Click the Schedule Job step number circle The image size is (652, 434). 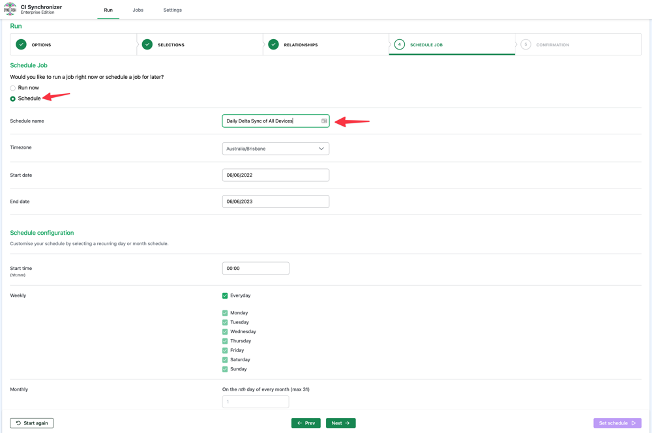399,44
